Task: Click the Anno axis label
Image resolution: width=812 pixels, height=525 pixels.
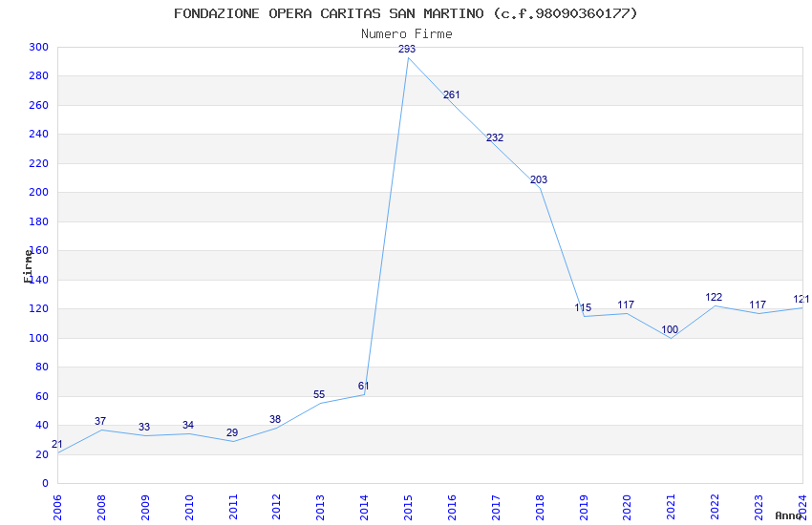Action: tap(788, 515)
